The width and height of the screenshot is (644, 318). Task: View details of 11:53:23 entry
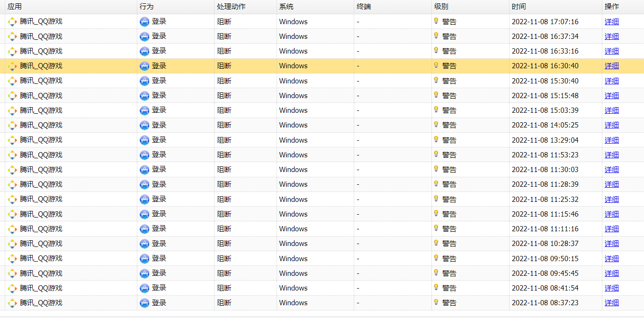[x=612, y=155]
